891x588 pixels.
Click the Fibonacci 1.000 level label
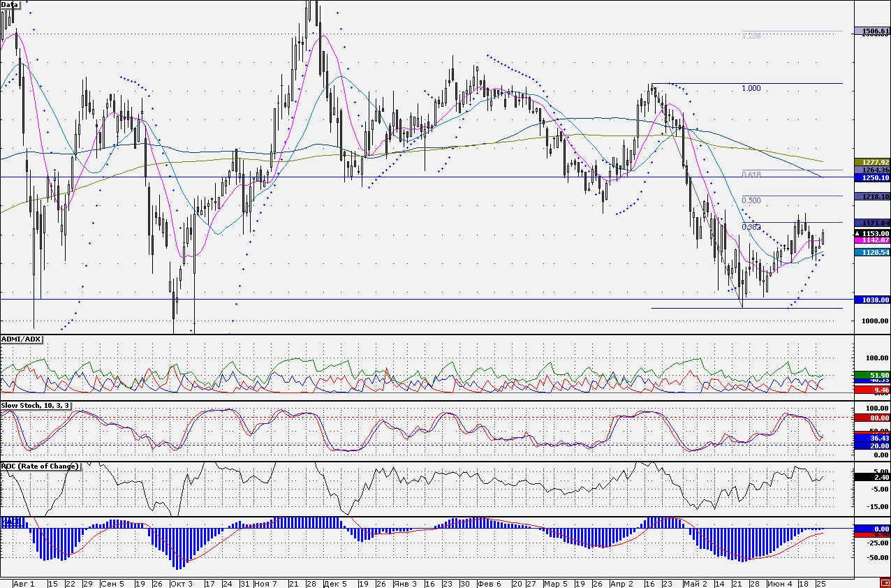coord(751,89)
